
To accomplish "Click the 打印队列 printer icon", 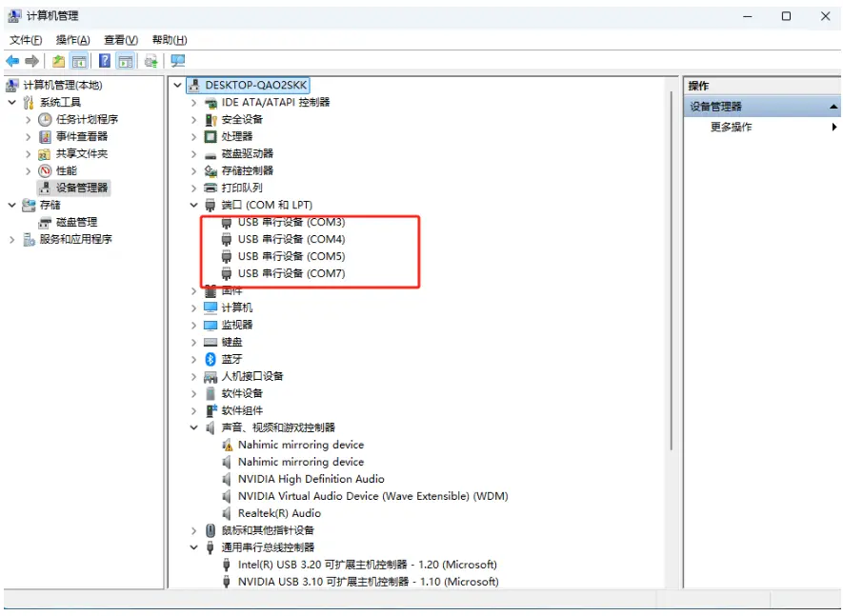I will 211,189.
